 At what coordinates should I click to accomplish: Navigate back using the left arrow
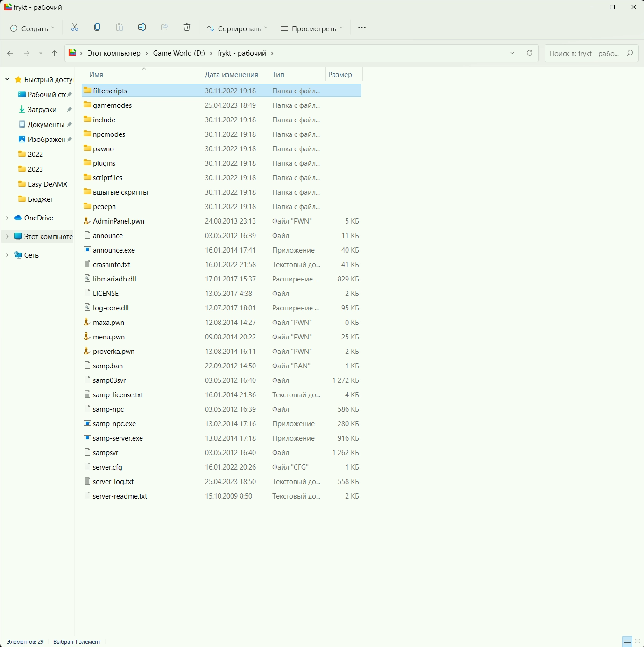(x=10, y=53)
